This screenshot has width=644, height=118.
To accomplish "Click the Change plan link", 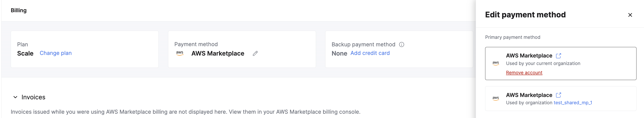I will [x=56, y=53].
